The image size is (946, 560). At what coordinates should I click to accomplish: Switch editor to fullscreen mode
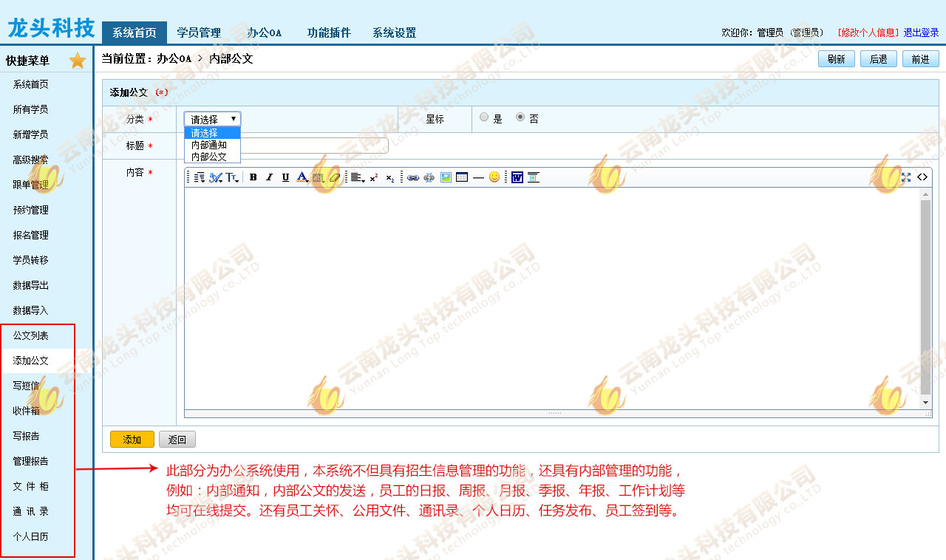906,177
